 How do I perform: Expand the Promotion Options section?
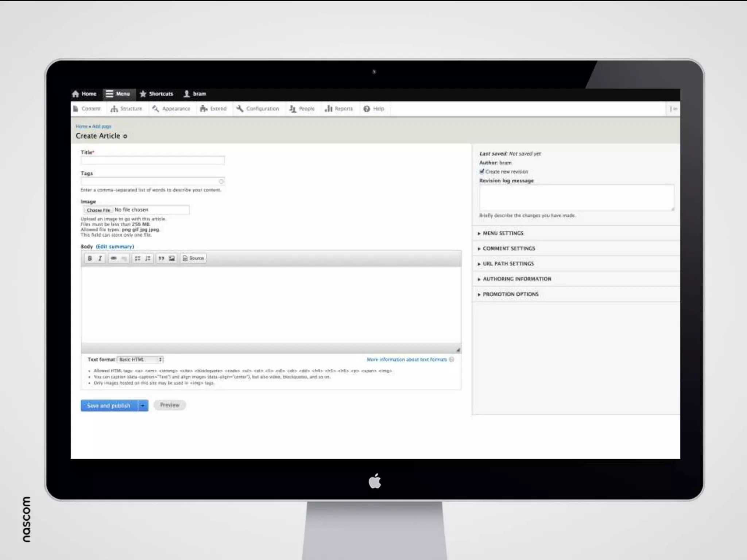(x=510, y=294)
